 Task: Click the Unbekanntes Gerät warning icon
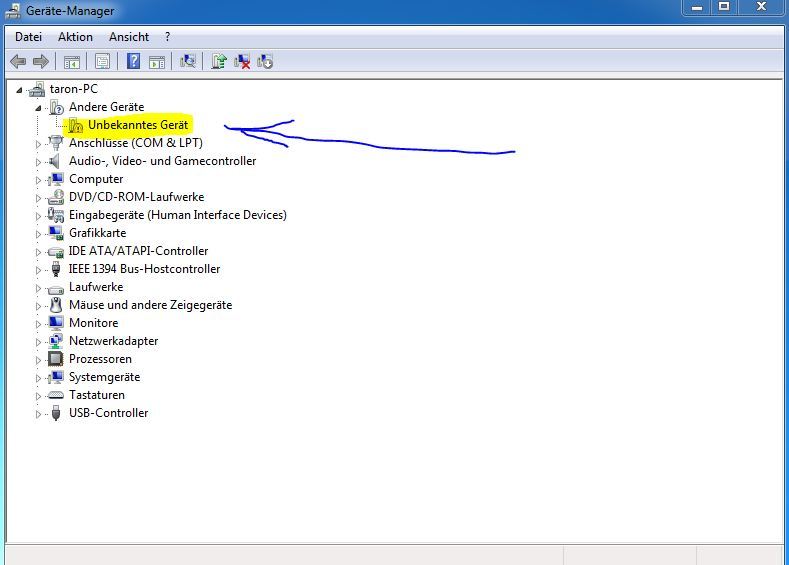76,125
